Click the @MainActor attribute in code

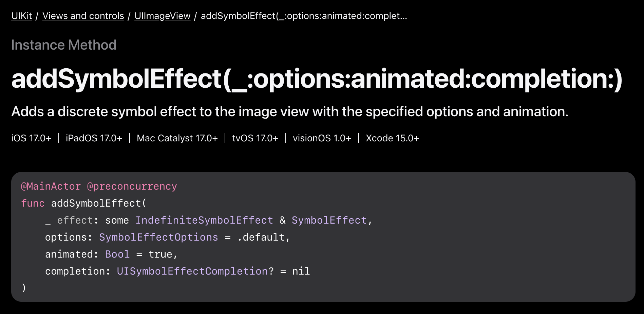51,186
